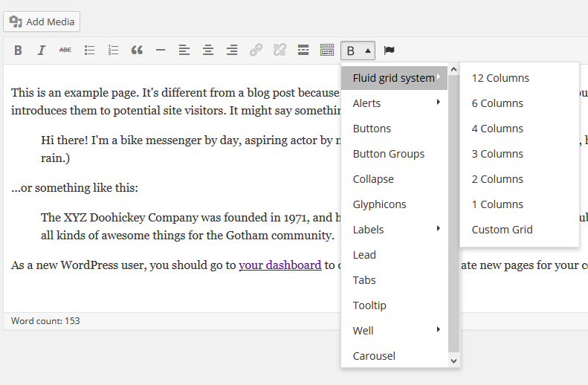Remove the link with unlink icon

(280, 50)
